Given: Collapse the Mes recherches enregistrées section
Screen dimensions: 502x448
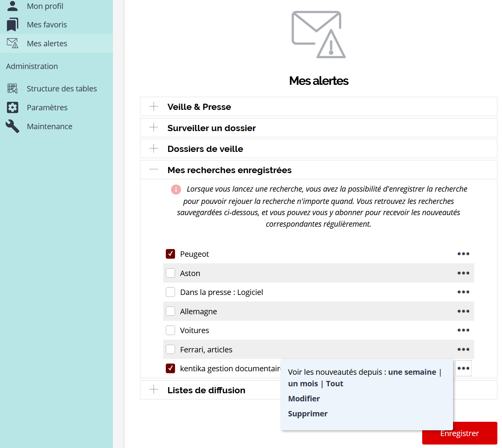Looking at the screenshot, I should coord(318,170).
